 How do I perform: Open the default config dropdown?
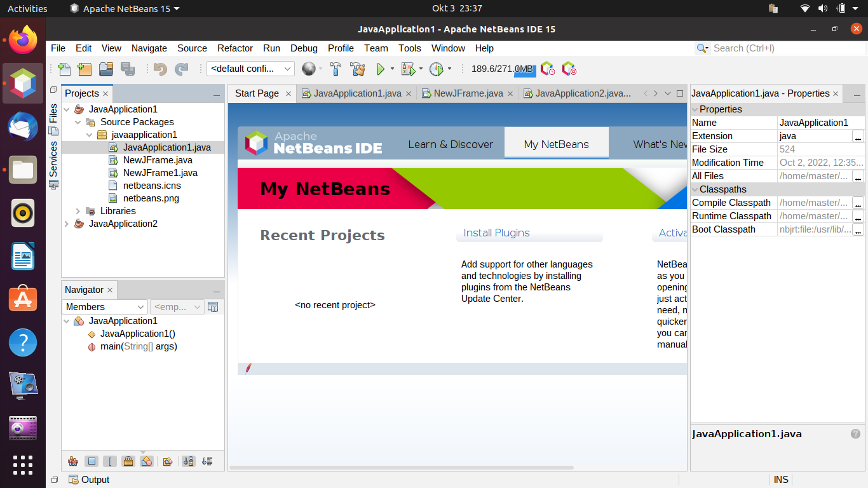point(250,69)
